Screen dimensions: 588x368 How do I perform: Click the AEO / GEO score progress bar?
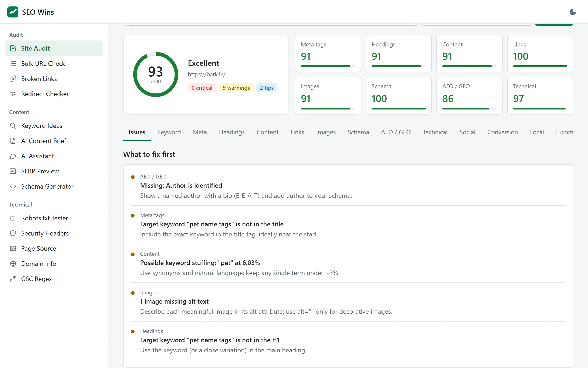point(469,109)
